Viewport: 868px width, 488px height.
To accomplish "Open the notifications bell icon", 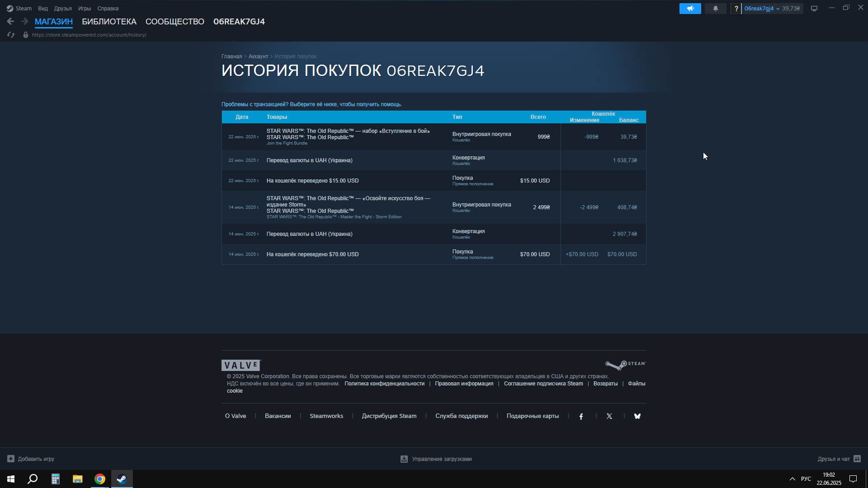I will click(715, 9).
